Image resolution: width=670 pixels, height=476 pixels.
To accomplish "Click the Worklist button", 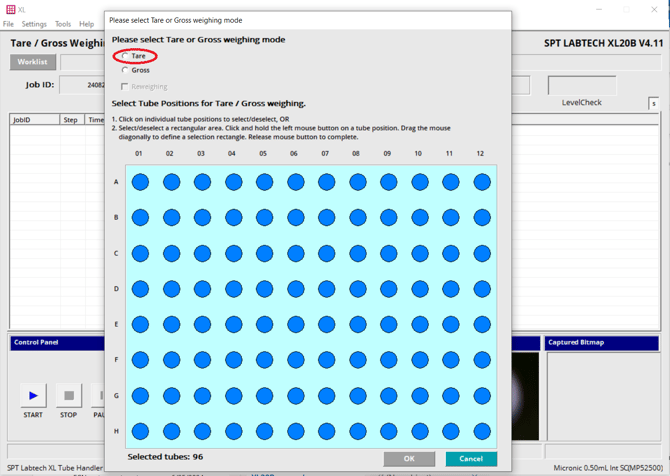I will [33, 62].
